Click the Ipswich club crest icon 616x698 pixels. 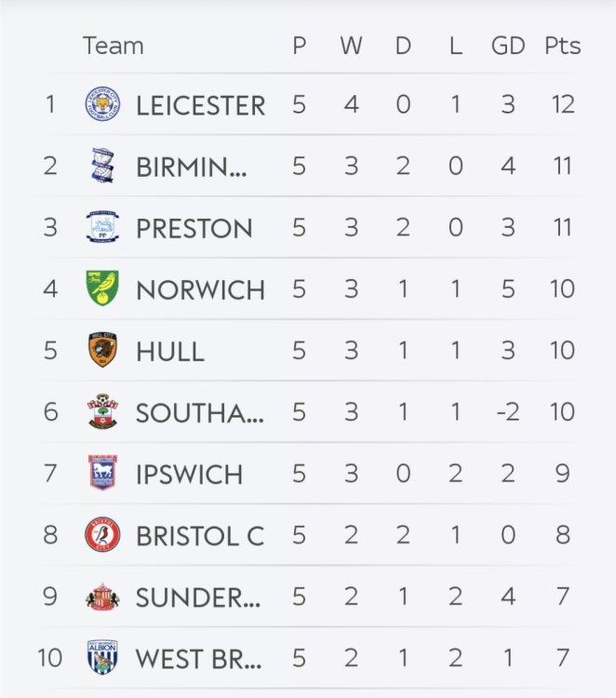(101, 473)
